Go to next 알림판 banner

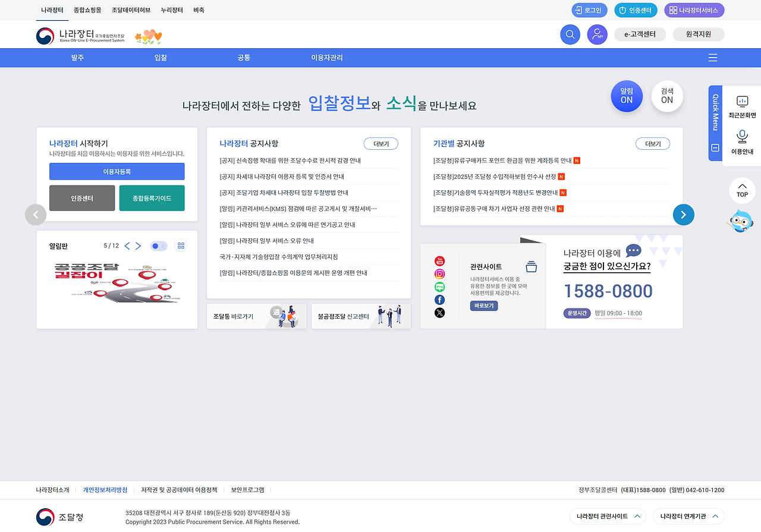pos(138,246)
